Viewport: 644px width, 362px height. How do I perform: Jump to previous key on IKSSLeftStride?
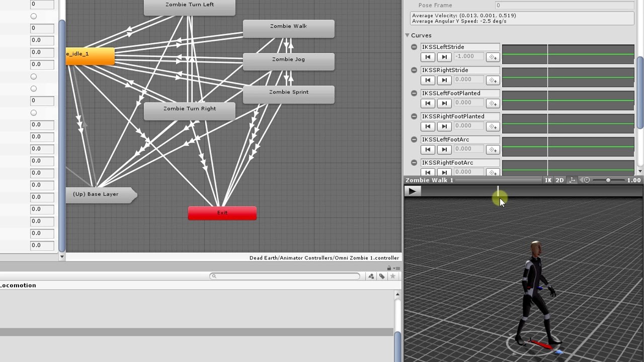click(428, 57)
